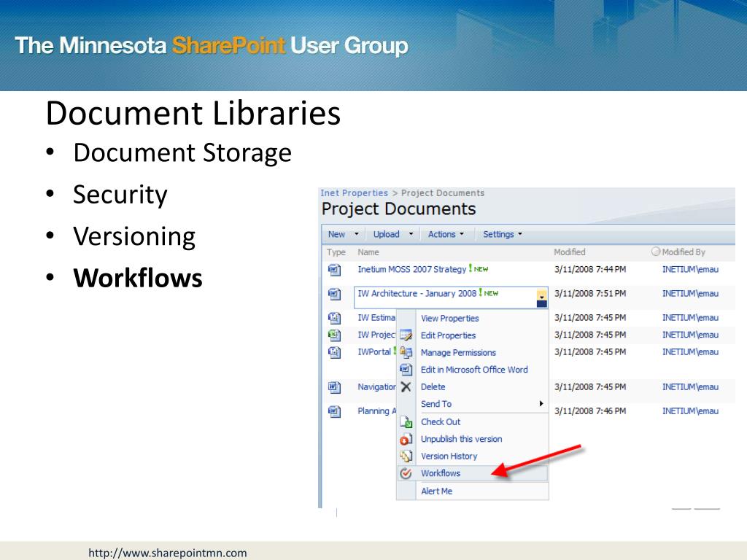Click Word icon for IW Architecture row
The width and height of the screenshot is (747, 560).
(334, 295)
